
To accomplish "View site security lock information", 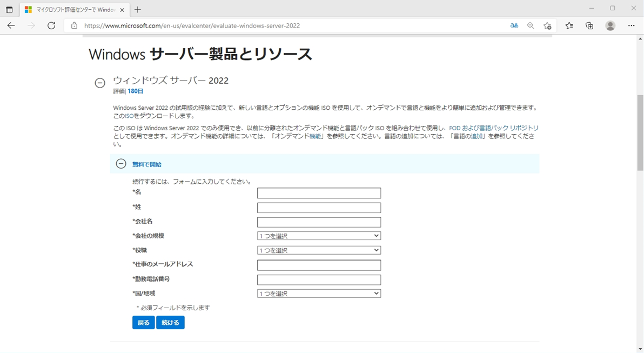I will click(75, 25).
